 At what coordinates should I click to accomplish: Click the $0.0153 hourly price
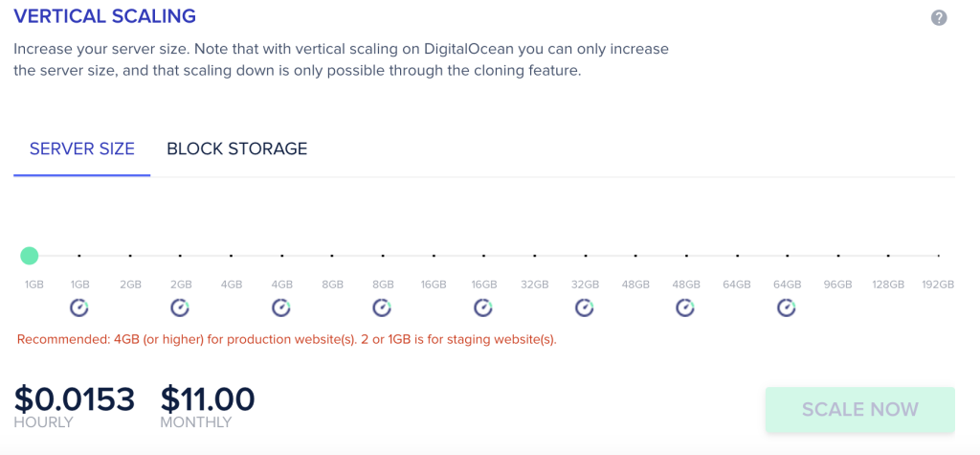75,398
